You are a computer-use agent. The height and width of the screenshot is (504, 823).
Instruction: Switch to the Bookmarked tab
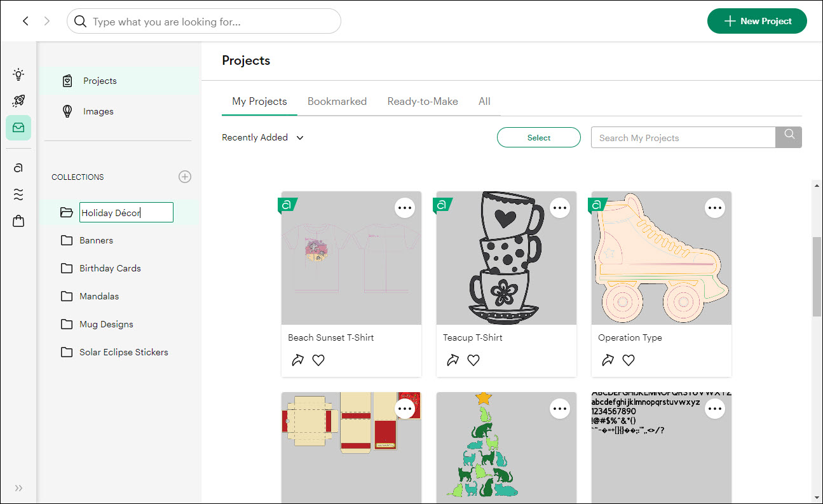[337, 101]
